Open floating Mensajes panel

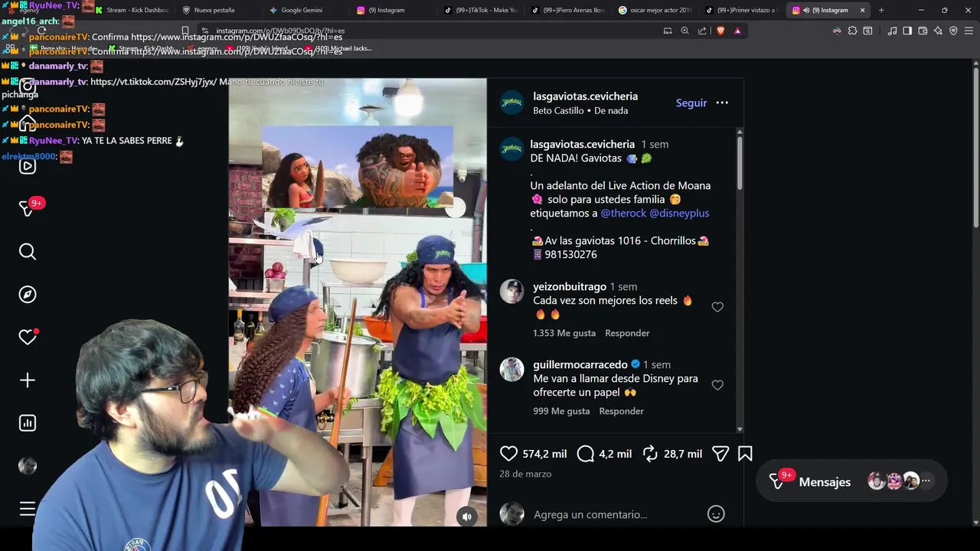(851, 481)
